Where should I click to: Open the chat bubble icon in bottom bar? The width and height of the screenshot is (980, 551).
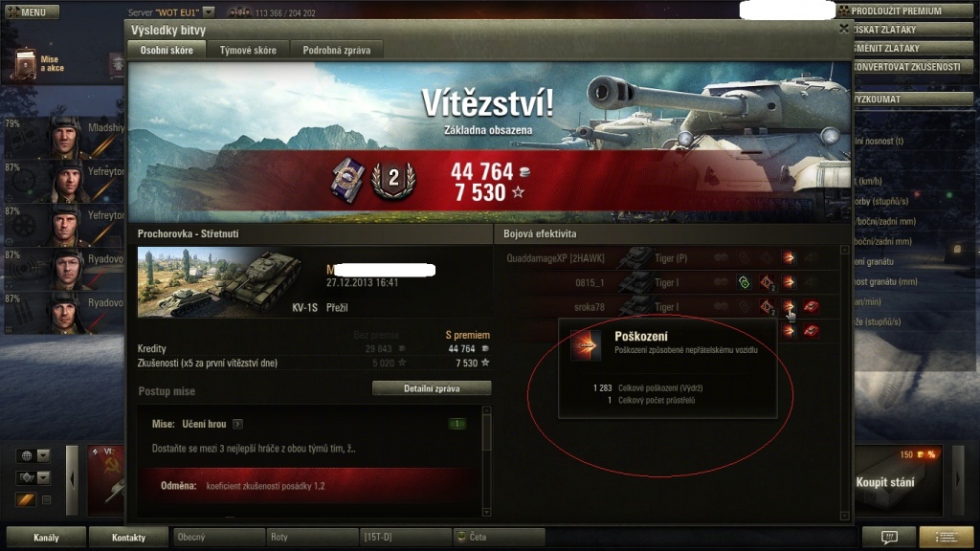click(x=889, y=537)
